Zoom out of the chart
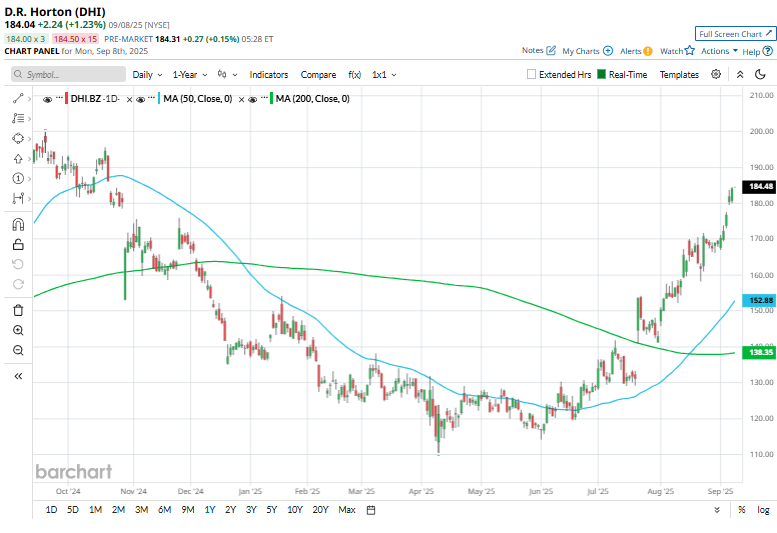Image resolution: width=777 pixels, height=533 pixels. (18, 350)
